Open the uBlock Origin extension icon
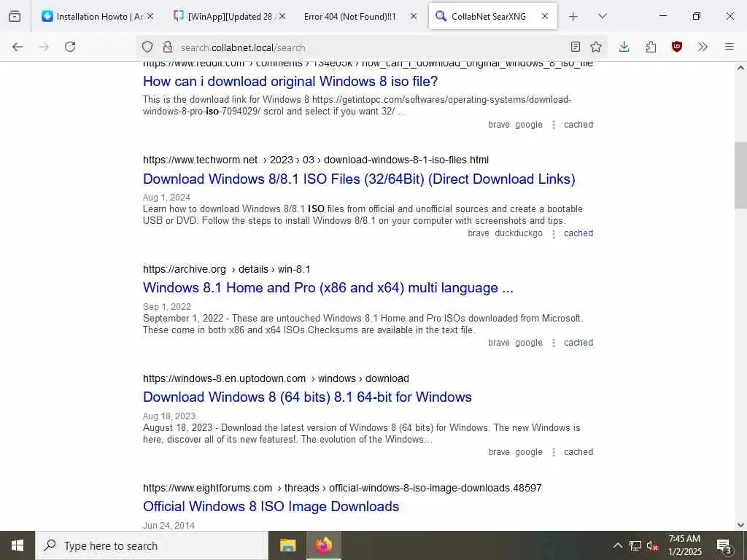This screenshot has width=747, height=560. click(676, 47)
